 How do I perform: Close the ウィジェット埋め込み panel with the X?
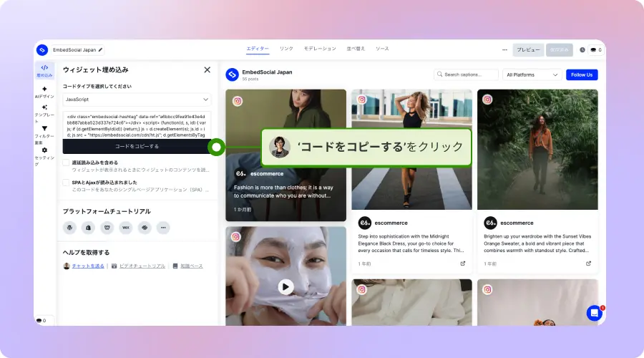coord(207,70)
